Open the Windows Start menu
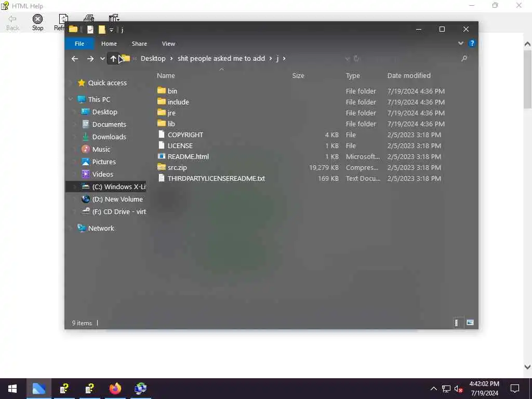The height and width of the screenshot is (399, 532). pos(12,389)
